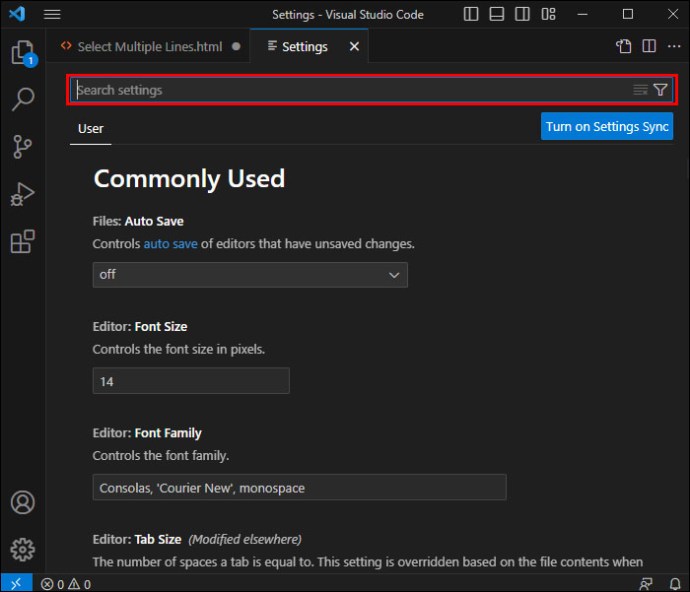
Task: Open the Extensions view
Action: coord(22,241)
